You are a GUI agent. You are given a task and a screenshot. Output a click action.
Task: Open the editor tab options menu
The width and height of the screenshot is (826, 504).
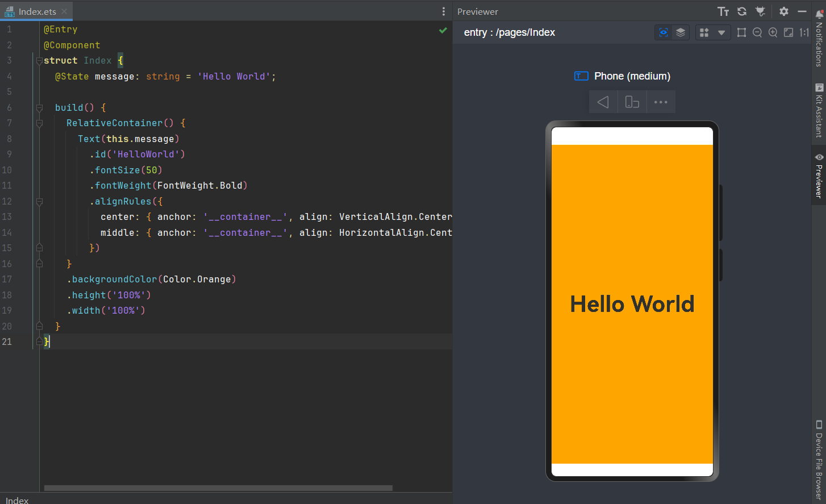(444, 11)
